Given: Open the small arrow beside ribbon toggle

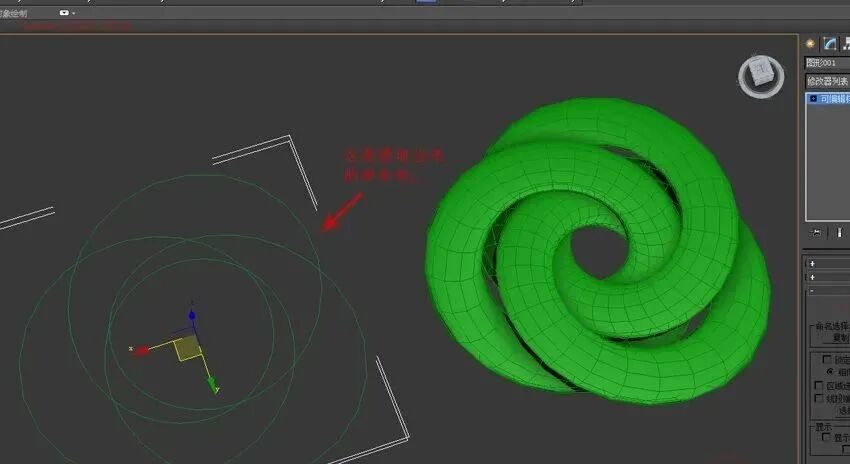Looking at the screenshot, I should pos(74,13).
